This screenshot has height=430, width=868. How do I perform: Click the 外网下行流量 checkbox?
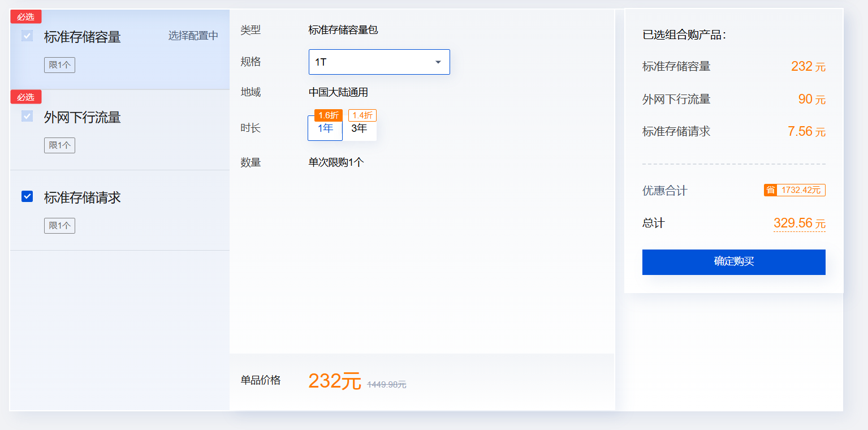coord(27,117)
